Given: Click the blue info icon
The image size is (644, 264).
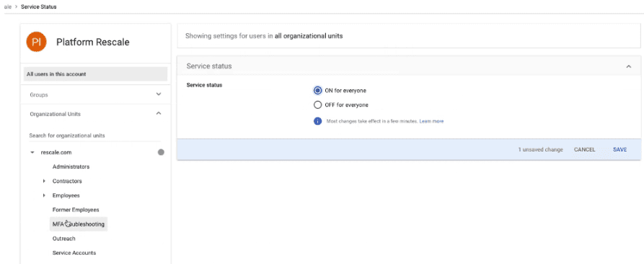Looking at the screenshot, I should (317, 121).
